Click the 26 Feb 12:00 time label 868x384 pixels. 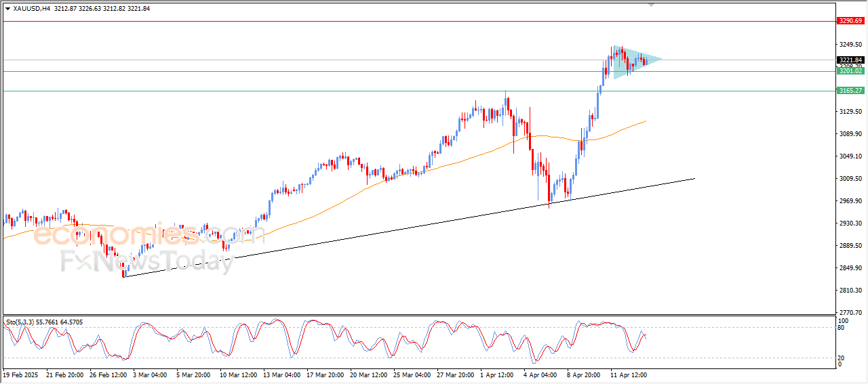[x=108, y=375]
